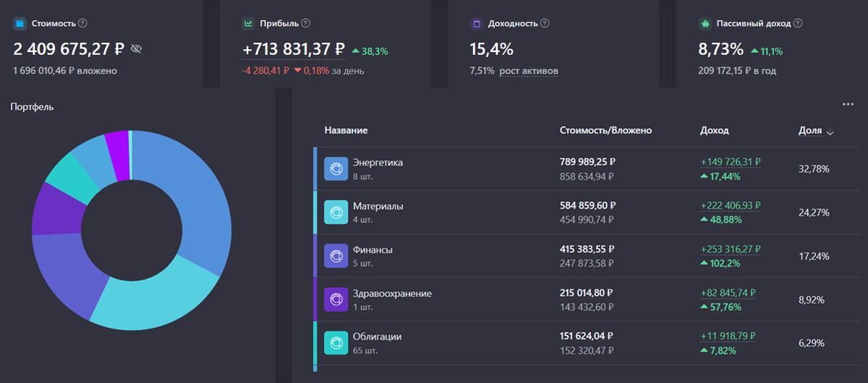Click the рост активов link
The height and width of the screenshot is (383, 868).
coord(529,71)
